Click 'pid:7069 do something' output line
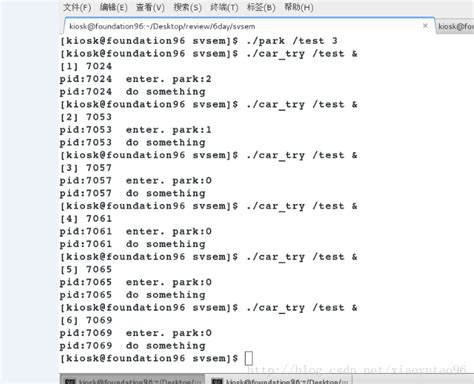474x384 pixels. pos(133,345)
